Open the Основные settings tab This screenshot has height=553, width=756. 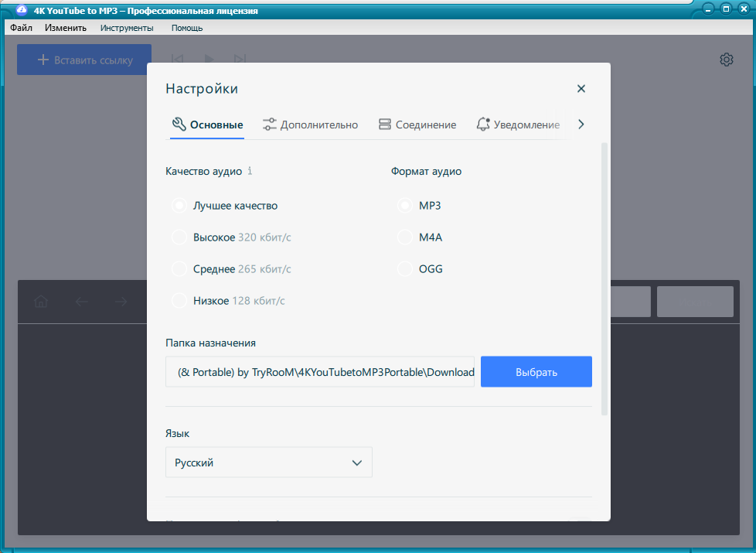point(207,125)
